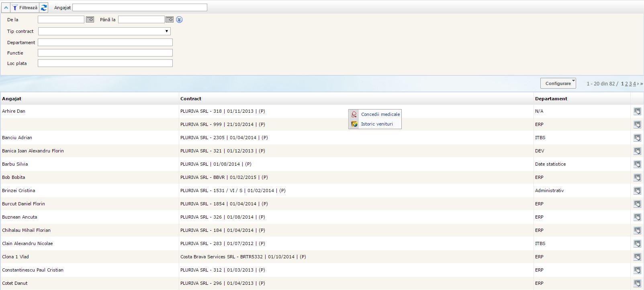Open row actions for Brinzei Cristina

tap(637, 191)
